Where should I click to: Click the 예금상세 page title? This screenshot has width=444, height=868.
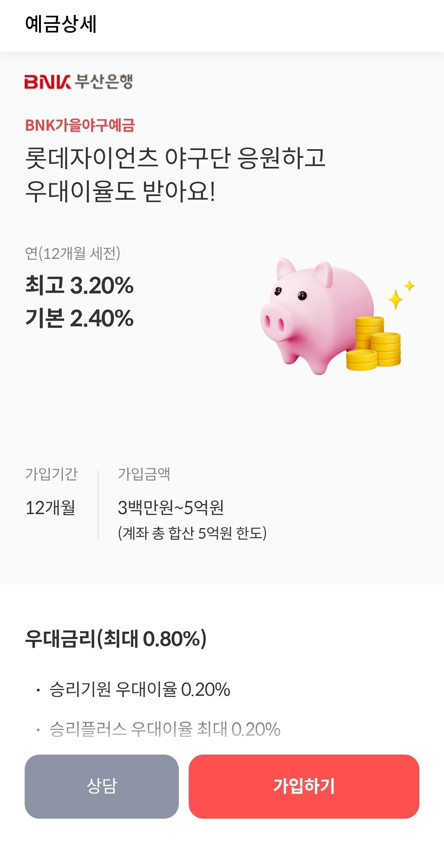(x=61, y=24)
